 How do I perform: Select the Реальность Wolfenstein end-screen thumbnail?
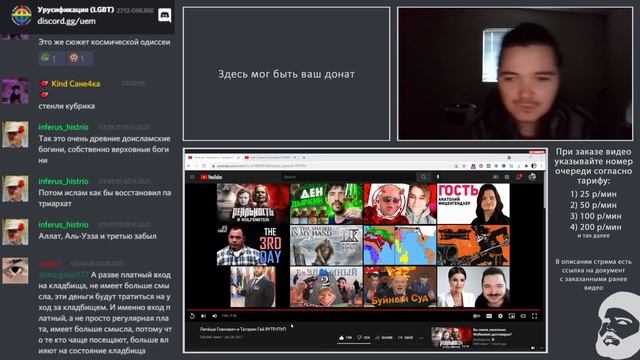(x=253, y=204)
